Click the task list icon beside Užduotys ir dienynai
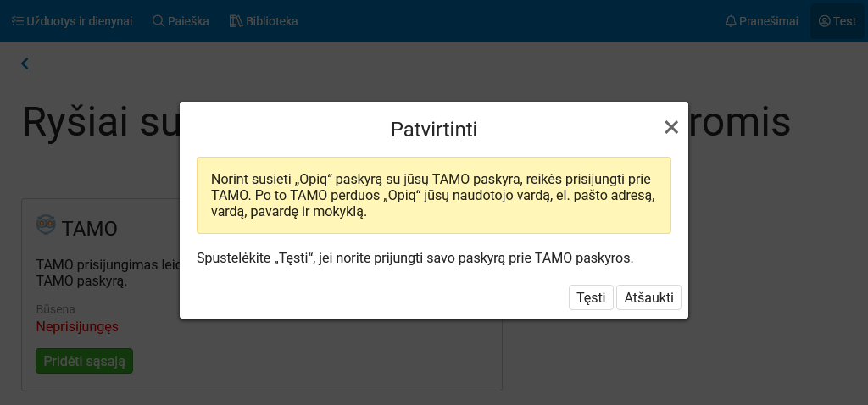 17,21
